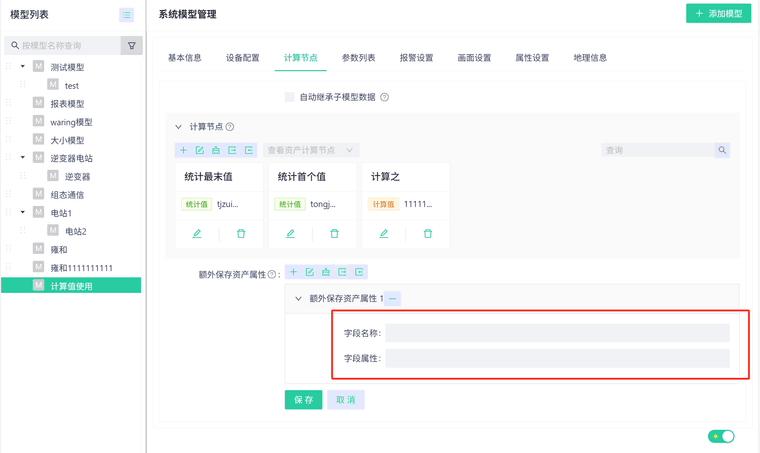Screen dimensions: 760x453
Task: Click the 字段名称 input field
Action: pos(557,333)
